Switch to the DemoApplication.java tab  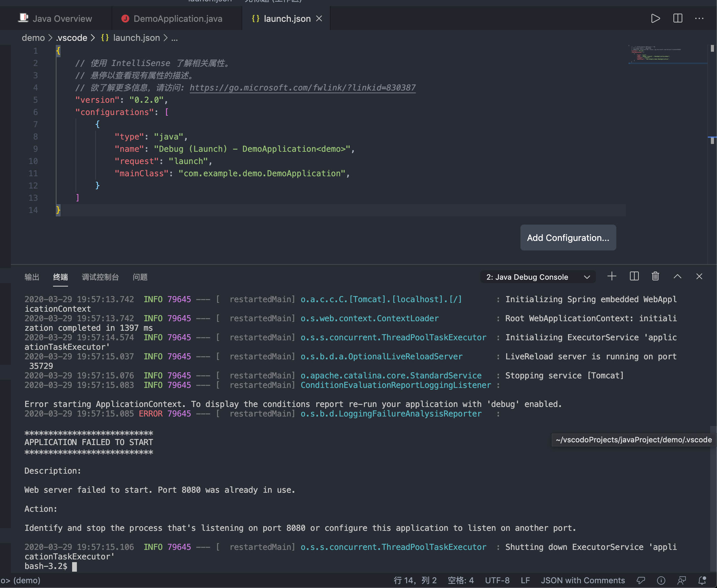[x=178, y=19]
